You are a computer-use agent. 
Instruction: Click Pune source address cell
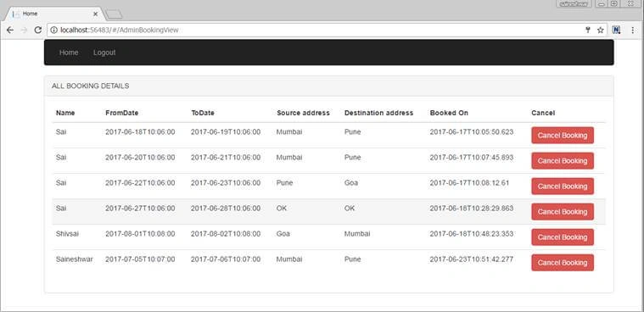[x=284, y=183]
